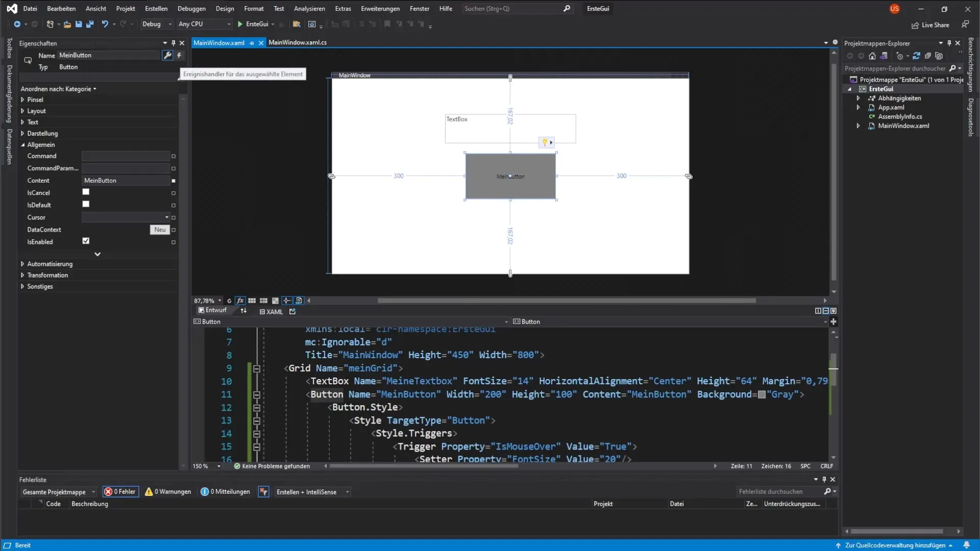
Task: Click the Content property marker square
Action: (174, 181)
